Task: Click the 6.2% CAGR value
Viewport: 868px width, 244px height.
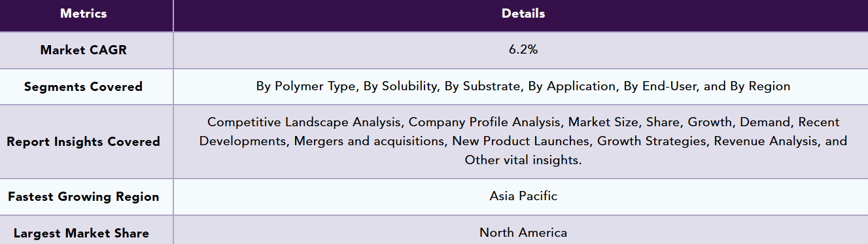Action: point(523,50)
